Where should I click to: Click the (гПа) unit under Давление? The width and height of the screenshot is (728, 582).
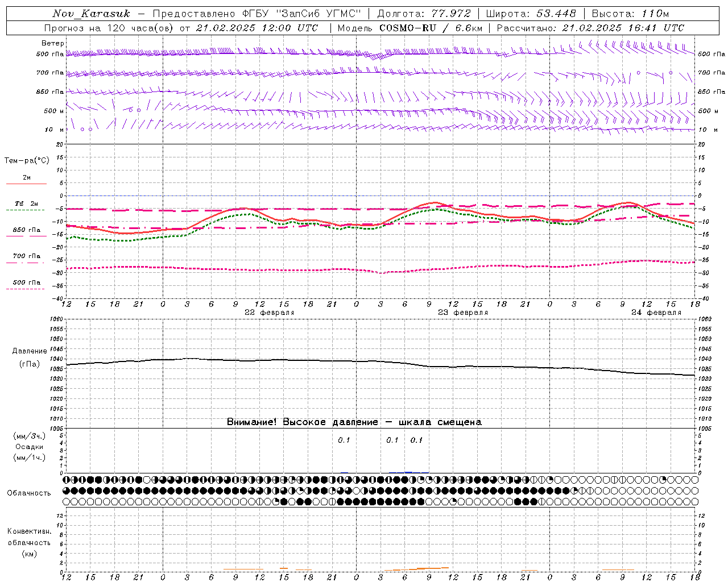tap(30, 364)
